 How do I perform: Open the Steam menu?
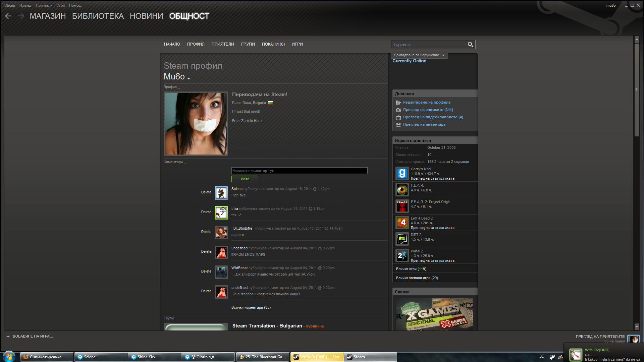click(x=10, y=5)
